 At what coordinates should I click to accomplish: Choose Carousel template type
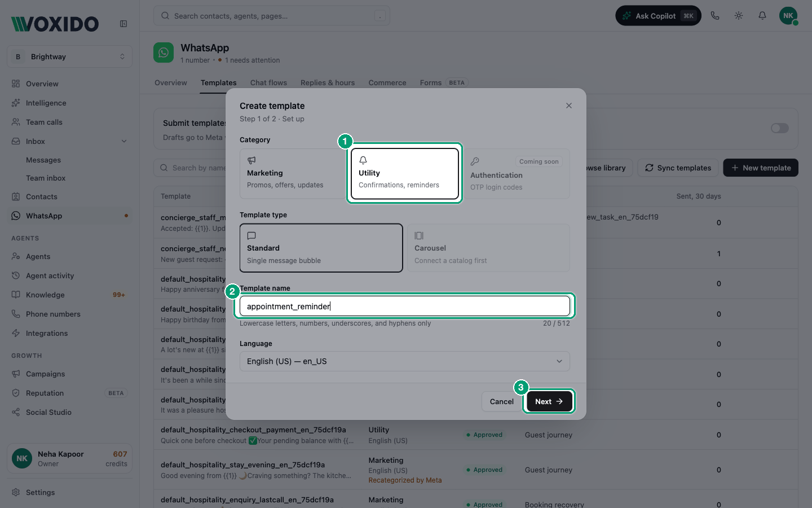tap(488, 248)
